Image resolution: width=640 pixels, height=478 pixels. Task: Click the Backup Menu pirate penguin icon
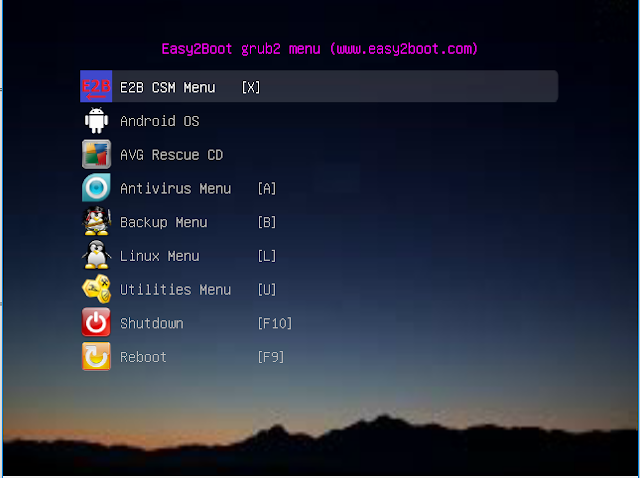click(x=96, y=221)
